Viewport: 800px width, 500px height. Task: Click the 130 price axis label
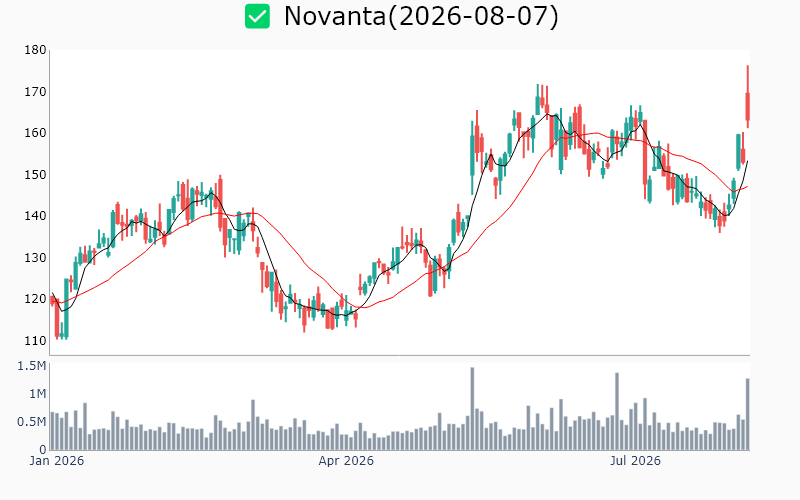click(35, 258)
